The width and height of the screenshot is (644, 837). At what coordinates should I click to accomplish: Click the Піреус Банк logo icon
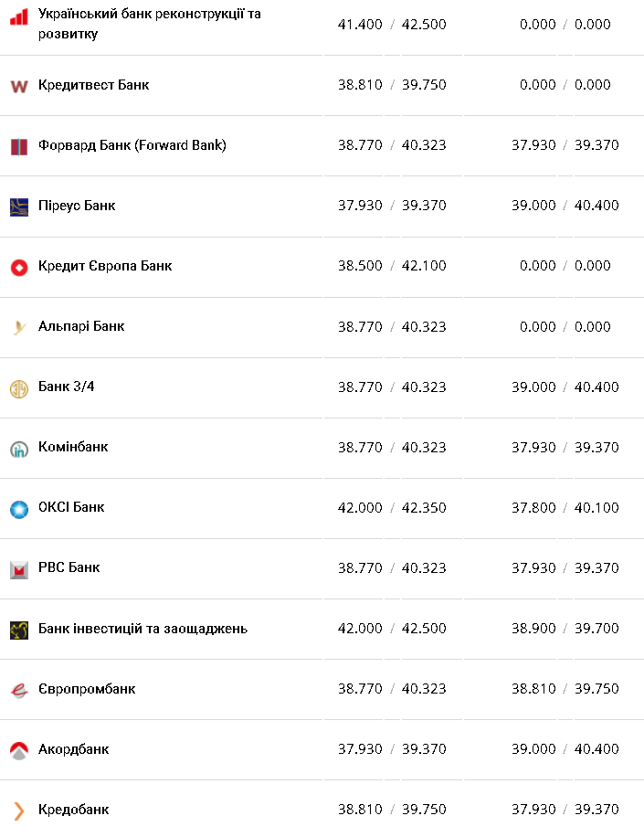(19, 207)
